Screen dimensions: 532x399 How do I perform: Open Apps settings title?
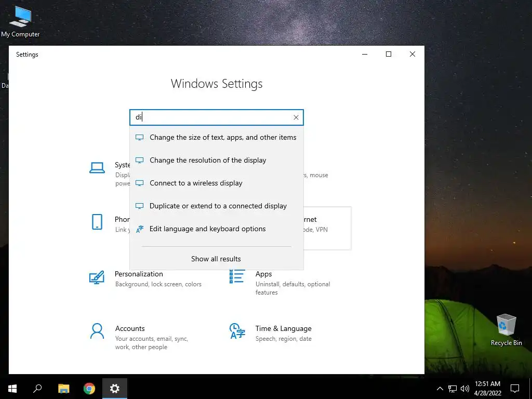pos(263,274)
